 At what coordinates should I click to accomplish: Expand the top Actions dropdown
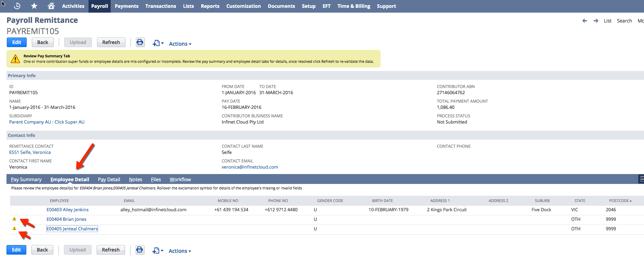[x=180, y=44]
